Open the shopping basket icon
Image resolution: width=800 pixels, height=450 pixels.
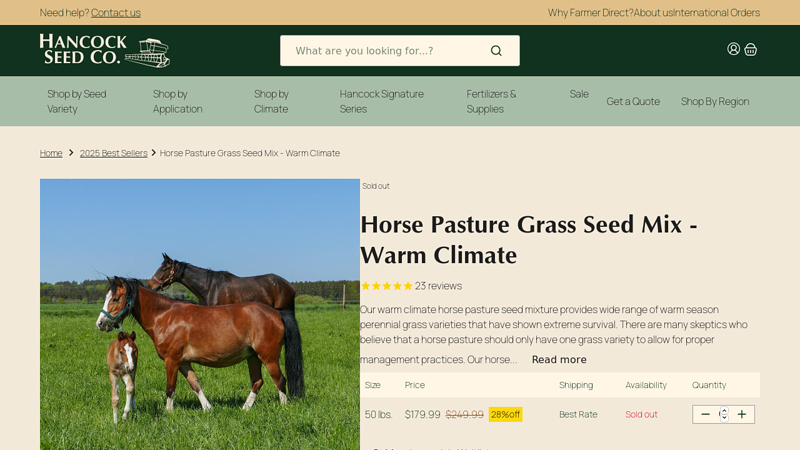pyautogui.click(x=751, y=49)
